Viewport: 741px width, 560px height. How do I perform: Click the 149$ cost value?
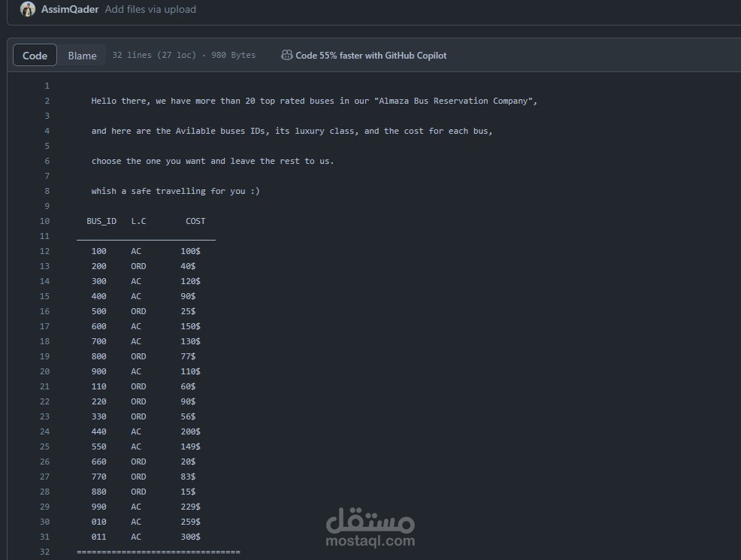(190, 446)
